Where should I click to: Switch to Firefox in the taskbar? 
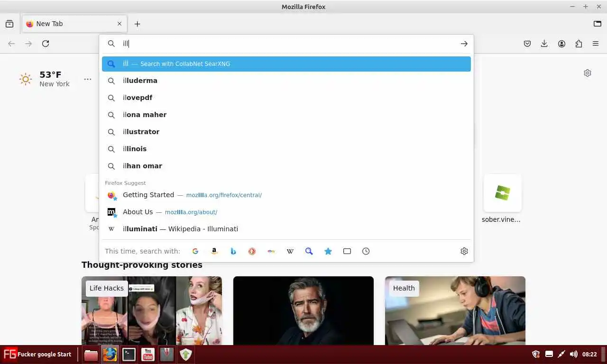[110, 355]
